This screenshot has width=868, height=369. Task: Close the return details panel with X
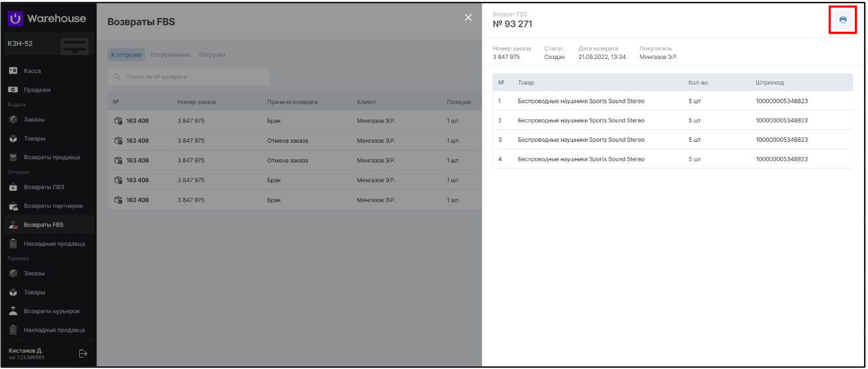click(x=468, y=18)
